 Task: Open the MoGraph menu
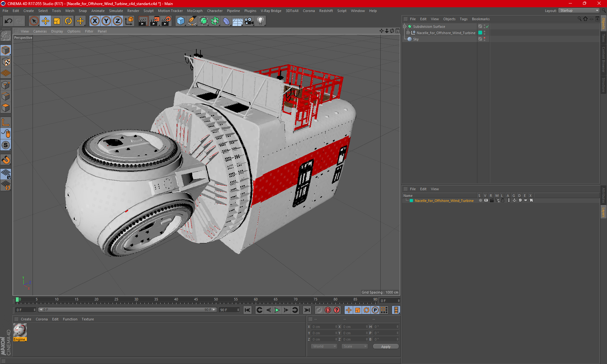point(195,11)
